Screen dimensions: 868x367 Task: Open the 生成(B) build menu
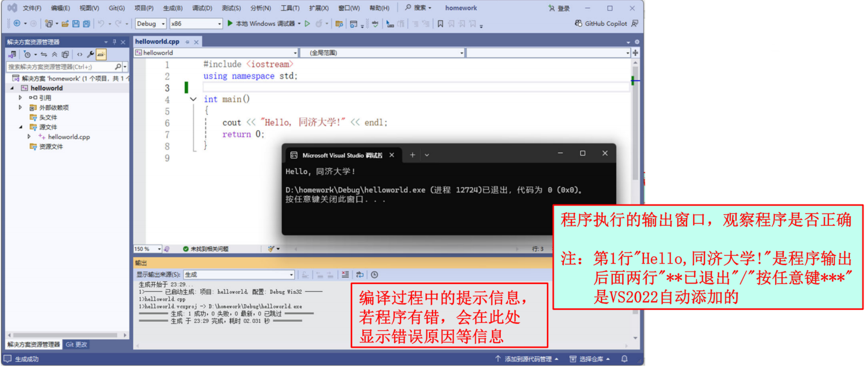tap(172, 8)
